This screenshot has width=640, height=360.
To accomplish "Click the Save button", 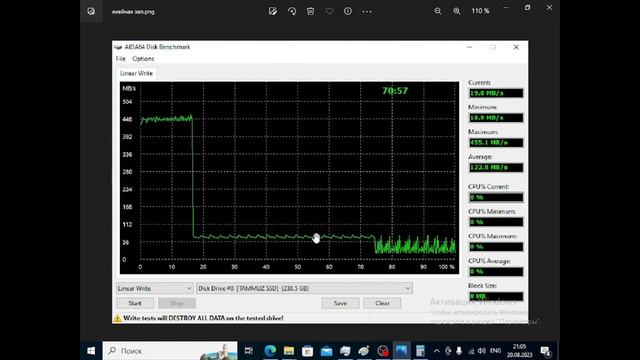I will click(340, 303).
